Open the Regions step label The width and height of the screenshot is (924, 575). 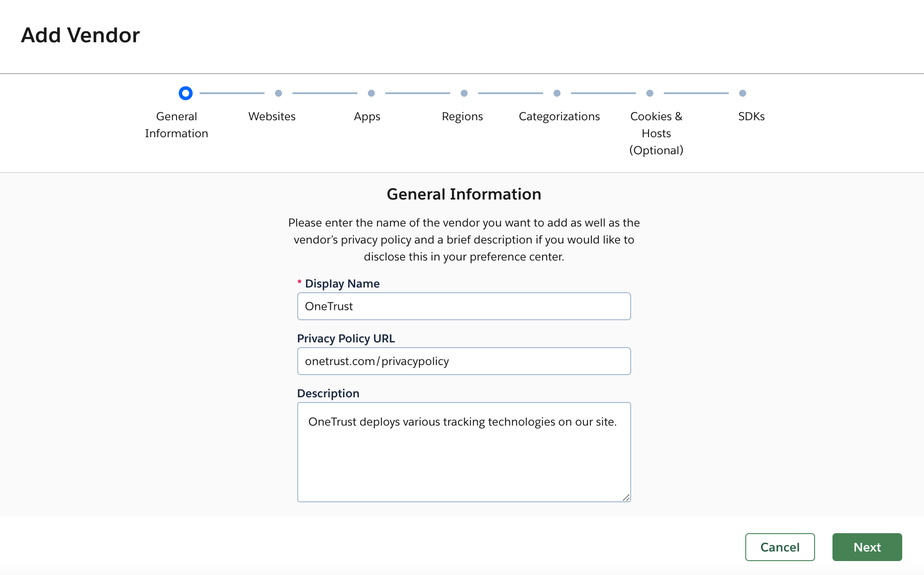(x=462, y=117)
